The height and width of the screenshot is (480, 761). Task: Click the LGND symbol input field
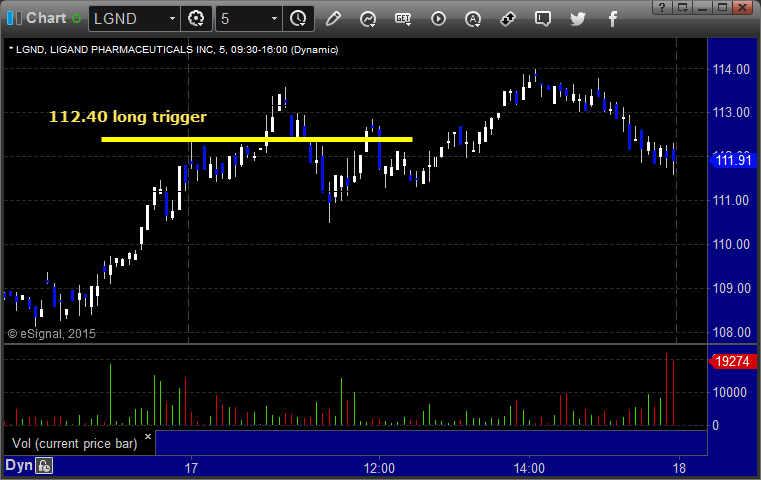pyautogui.click(x=128, y=19)
